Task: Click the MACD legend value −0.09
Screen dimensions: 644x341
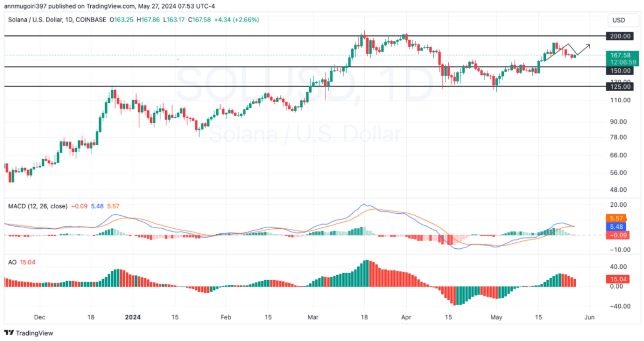Action: pos(79,206)
